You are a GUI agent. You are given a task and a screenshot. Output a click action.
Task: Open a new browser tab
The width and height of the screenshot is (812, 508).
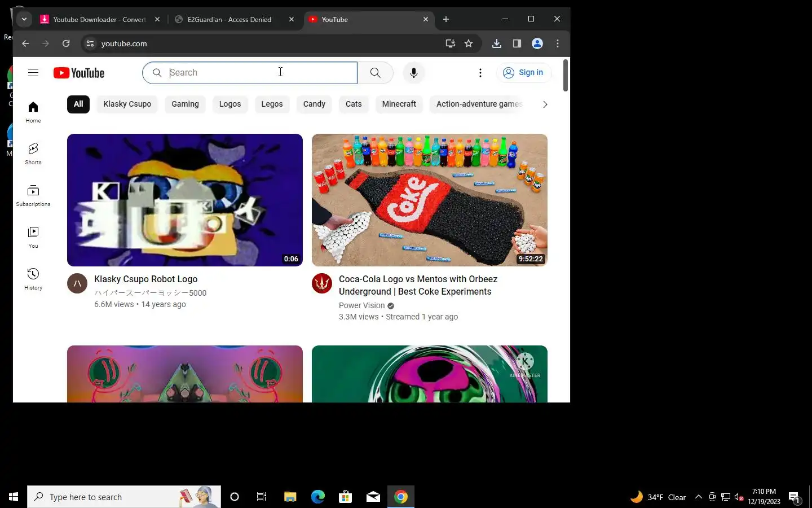pyautogui.click(x=446, y=19)
